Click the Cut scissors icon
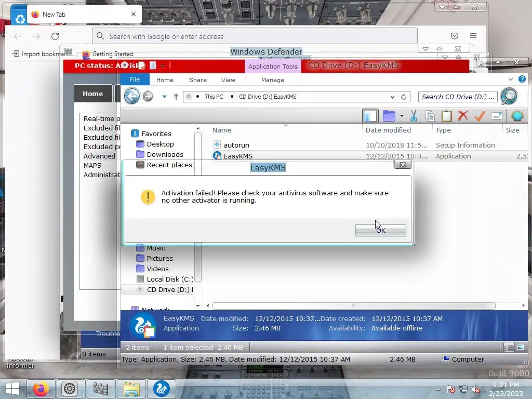Image resolution: width=532 pixels, height=399 pixels. [414, 116]
